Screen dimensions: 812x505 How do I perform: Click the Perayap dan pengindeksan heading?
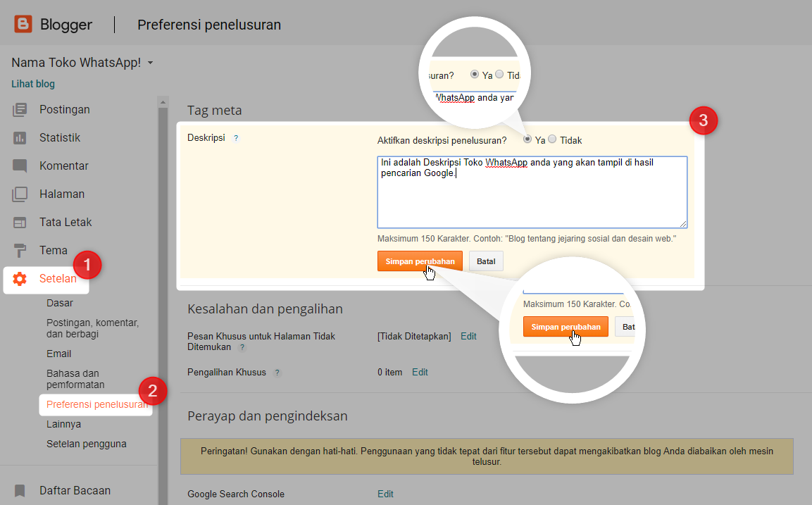[x=267, y=416]
